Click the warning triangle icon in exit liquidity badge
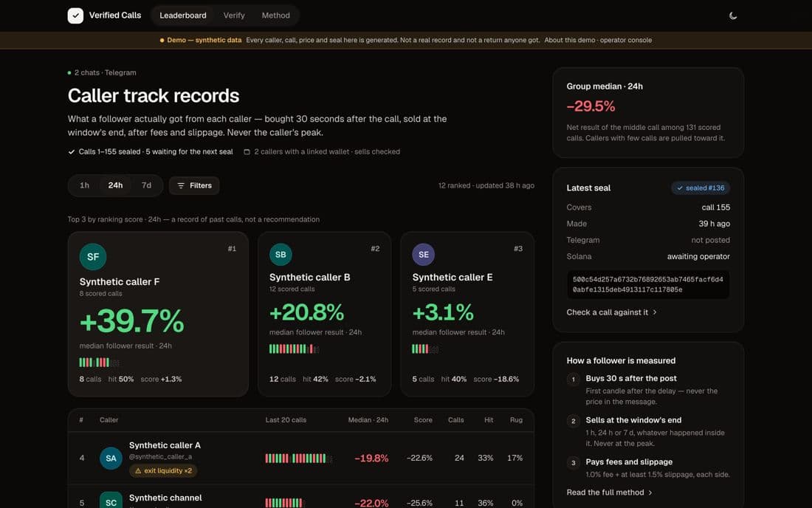Viewport: 812px width, 508px height. click(x=138, y=471)
